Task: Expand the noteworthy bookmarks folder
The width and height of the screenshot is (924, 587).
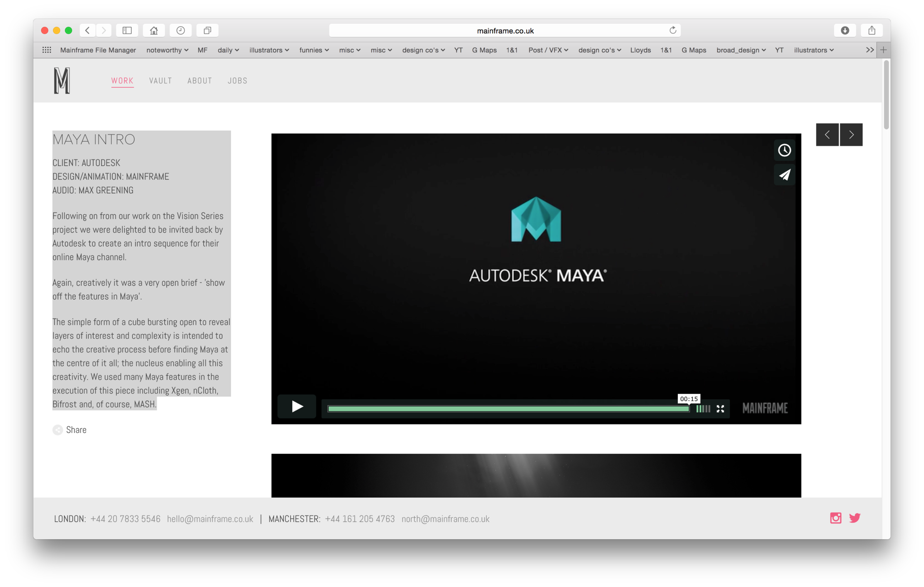Action: 167,50
